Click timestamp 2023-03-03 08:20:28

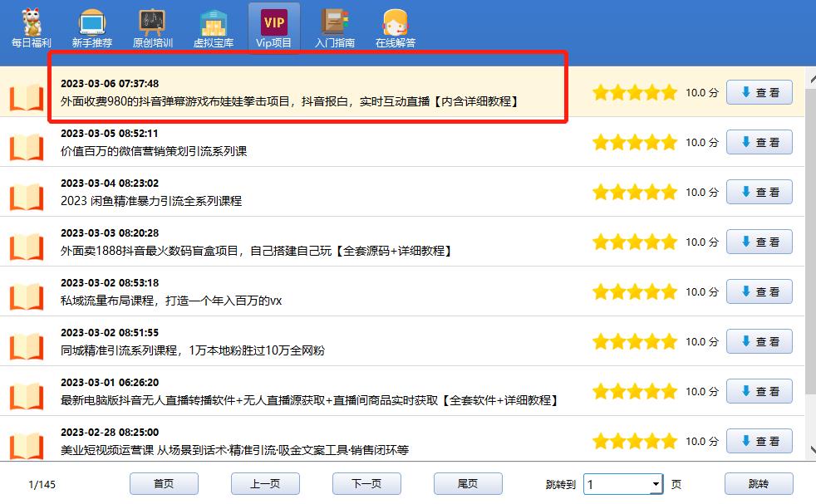[x=110, y=233]
